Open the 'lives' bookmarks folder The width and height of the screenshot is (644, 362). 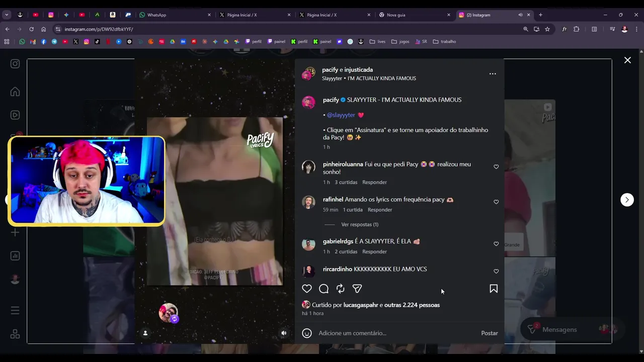[x=377, y=42]
